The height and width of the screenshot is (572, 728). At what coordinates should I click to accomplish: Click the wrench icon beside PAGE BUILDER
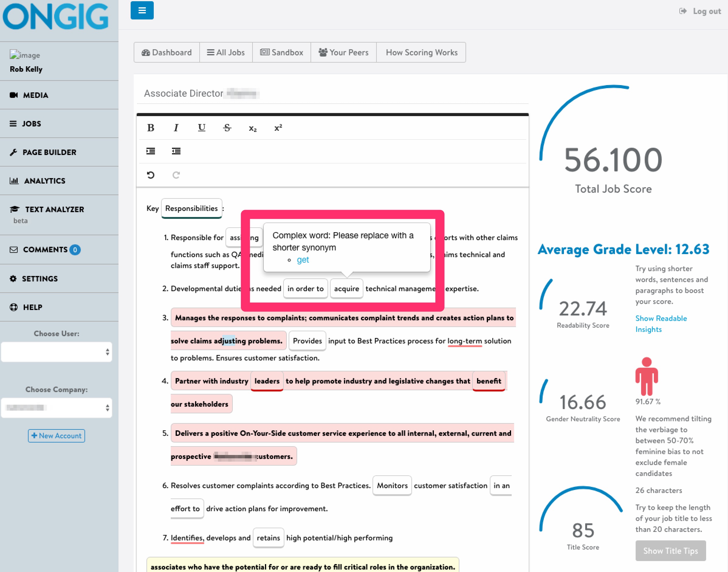coord(13,152)
